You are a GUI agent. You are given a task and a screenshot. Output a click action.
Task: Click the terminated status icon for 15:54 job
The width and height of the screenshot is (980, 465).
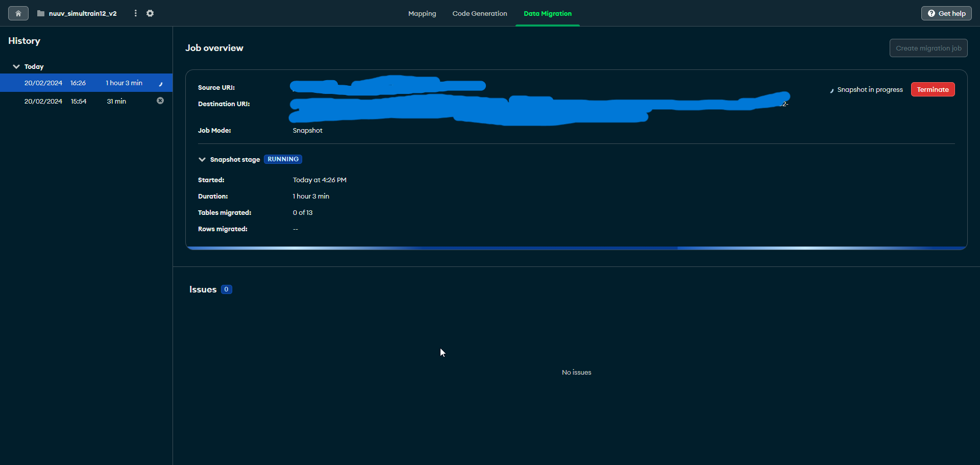160,101
